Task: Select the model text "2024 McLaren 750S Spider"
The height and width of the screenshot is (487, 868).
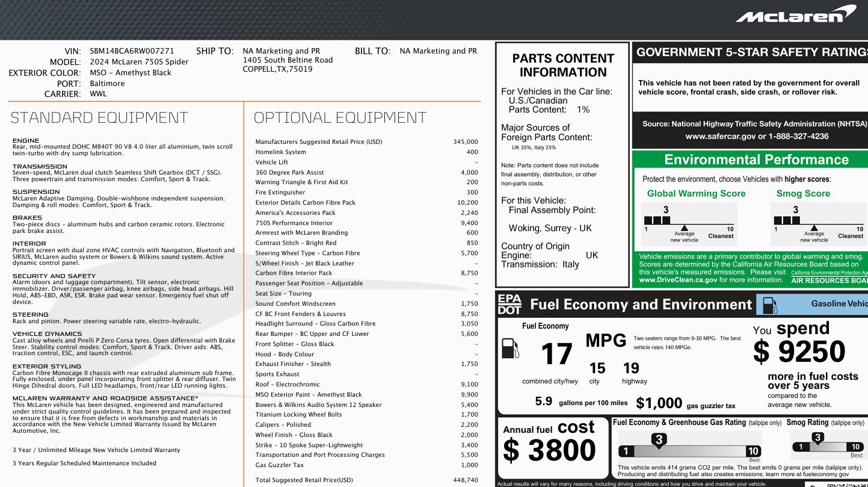Action: [139, 62]
